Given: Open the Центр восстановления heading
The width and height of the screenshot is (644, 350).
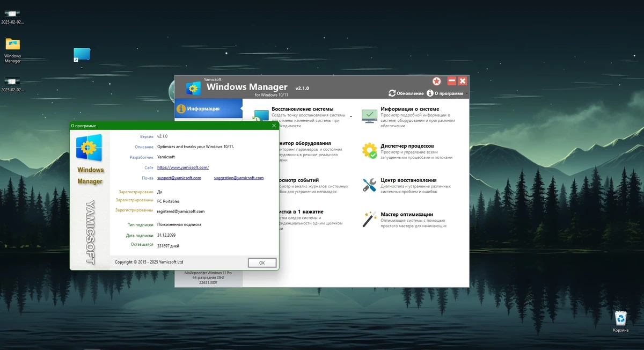Looking at the screenshot, I should point(408,180).
